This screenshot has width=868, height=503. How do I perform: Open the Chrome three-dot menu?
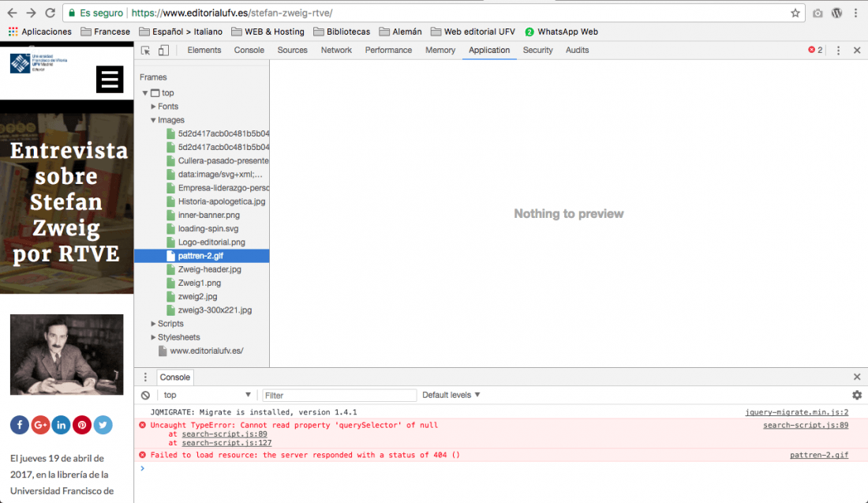pyautogui.click(x=856, y=13)
